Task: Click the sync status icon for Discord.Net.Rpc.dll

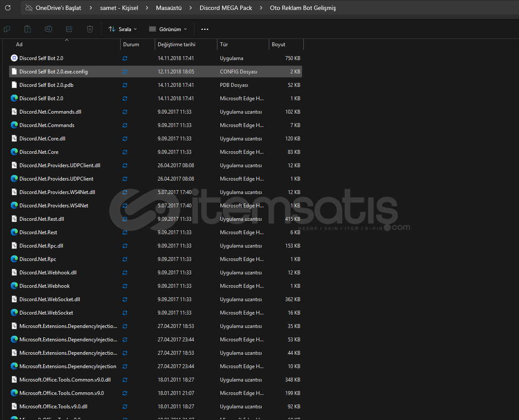Action: tap(125, 246)
